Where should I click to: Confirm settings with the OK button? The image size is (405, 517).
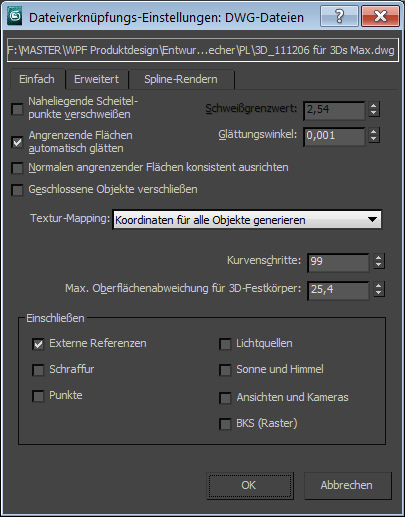tap(249, 485)
